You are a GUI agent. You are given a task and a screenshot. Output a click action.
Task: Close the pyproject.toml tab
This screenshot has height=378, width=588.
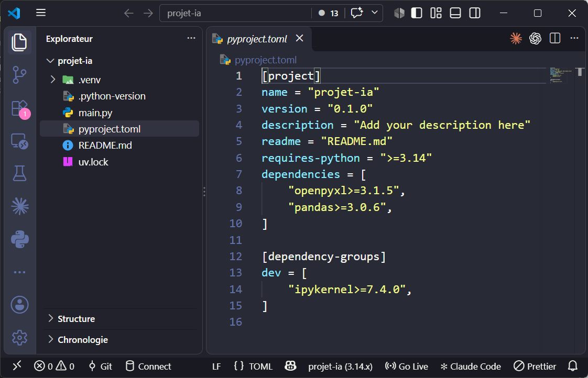[x=299, y=38]
